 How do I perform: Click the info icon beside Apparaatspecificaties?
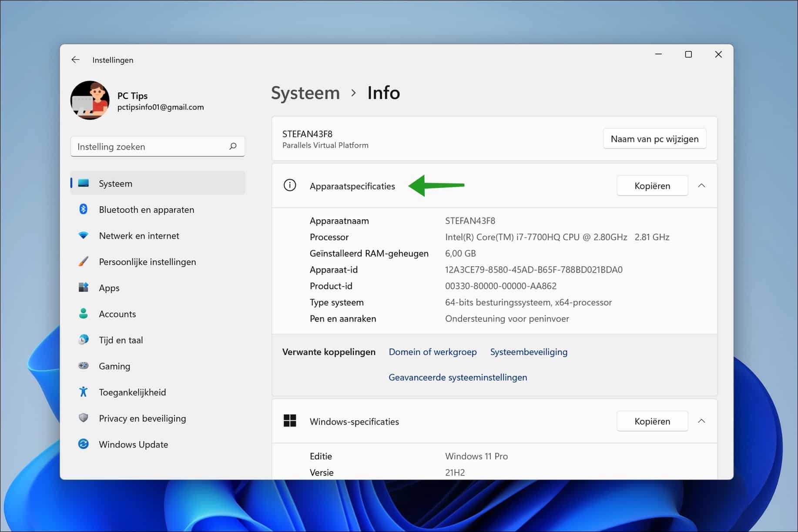click(290, 185)
